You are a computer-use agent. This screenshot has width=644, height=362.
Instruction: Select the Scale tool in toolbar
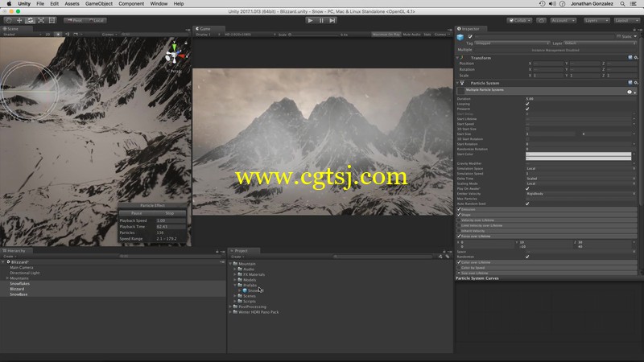tap(41, 20)
